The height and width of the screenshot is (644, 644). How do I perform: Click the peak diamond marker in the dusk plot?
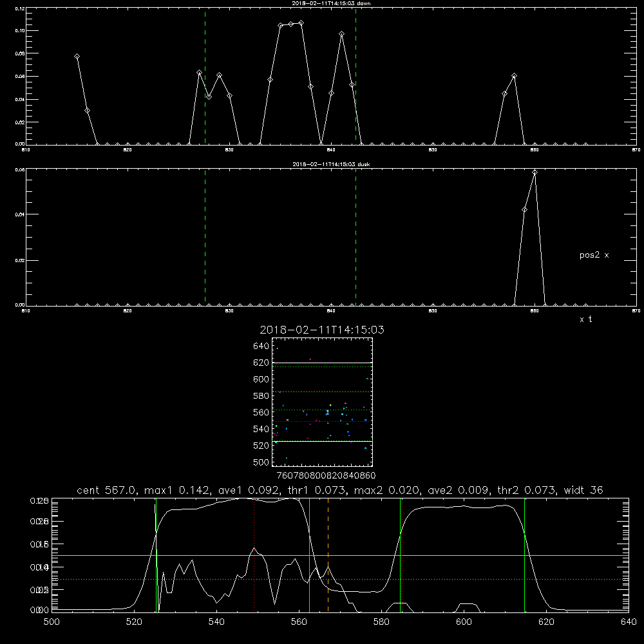point(535,173)
